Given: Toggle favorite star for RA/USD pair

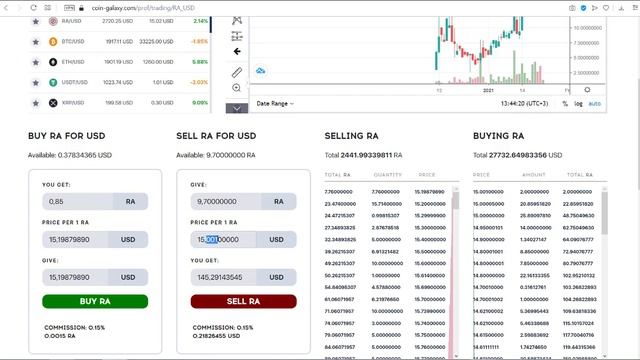Looking at the screenshot, I should point(36,21).
